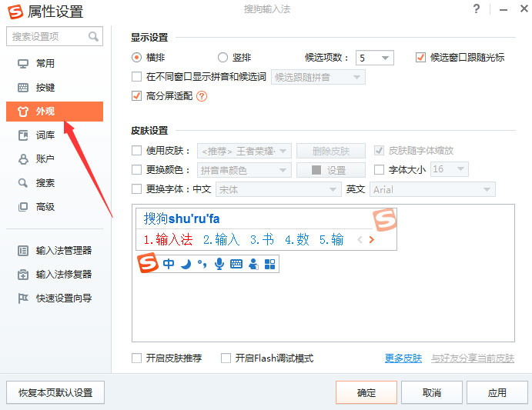Launch 输入法管理器 input method manager
532x410 pixels.
click(55, 251)
